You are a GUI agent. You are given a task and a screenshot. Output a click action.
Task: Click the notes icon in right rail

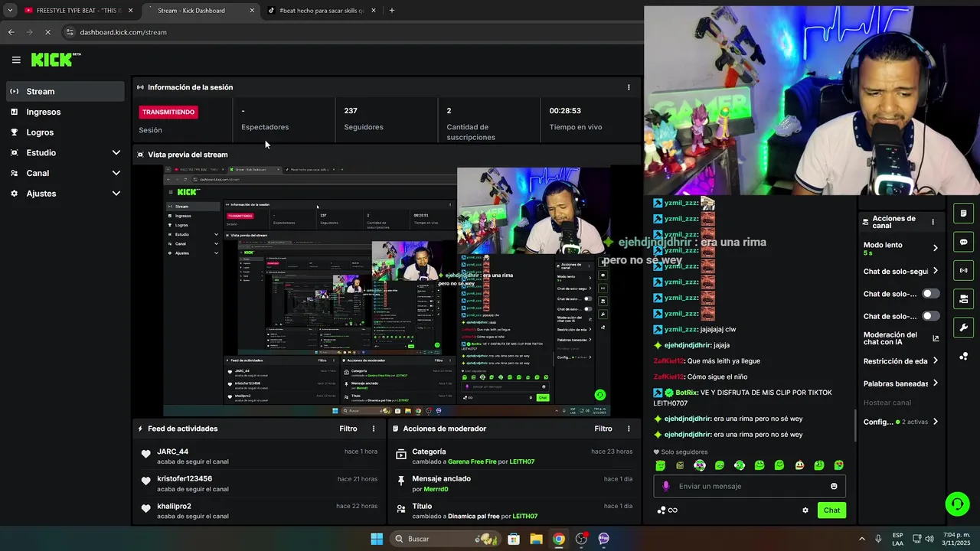tap(963, 214)
